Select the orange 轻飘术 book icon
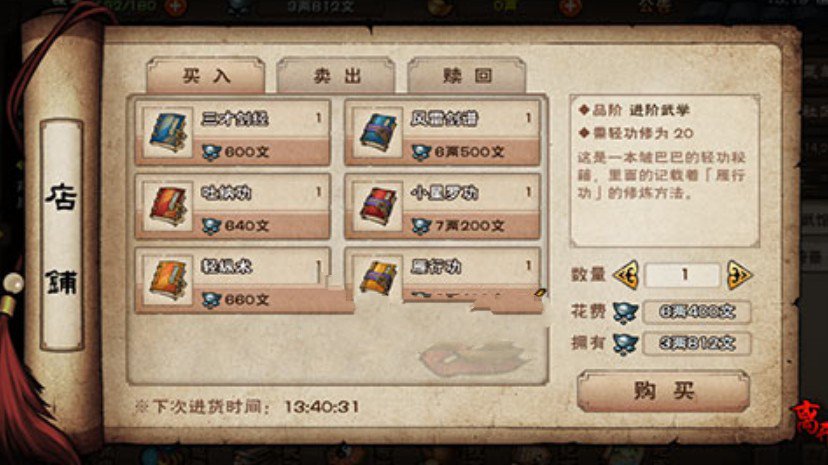Image resolution: width=828 pixels, height=465 pixels. click(168, 280)
